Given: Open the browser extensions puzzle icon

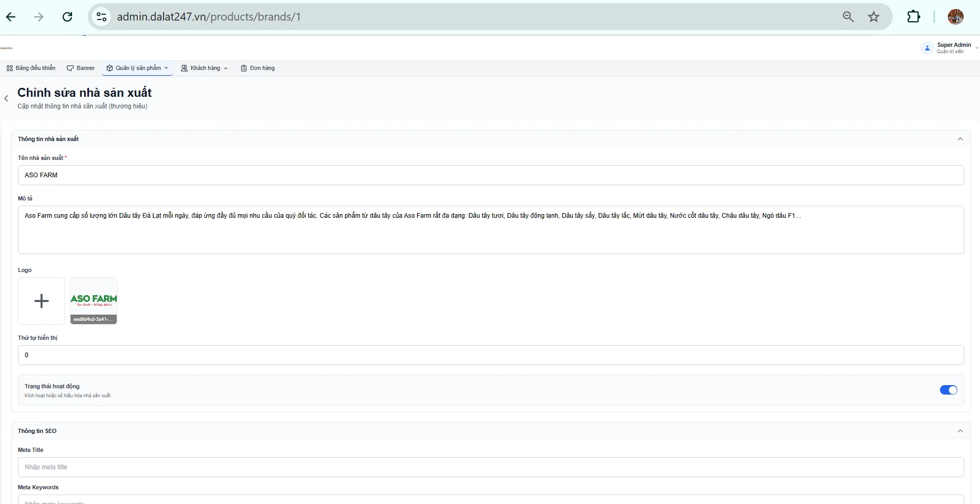Looking at the screenshot, I should (x=914, y=17).
